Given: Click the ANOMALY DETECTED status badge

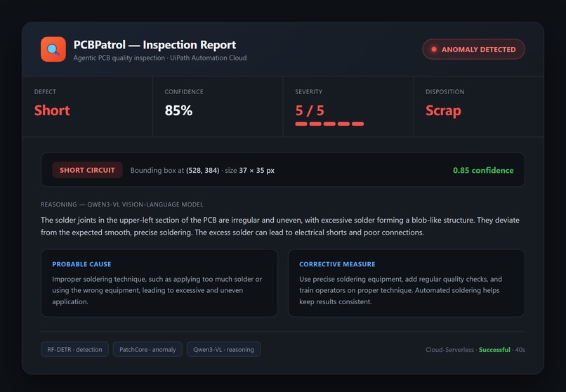Looking at the screenshot, I should (x=473, y=49).
